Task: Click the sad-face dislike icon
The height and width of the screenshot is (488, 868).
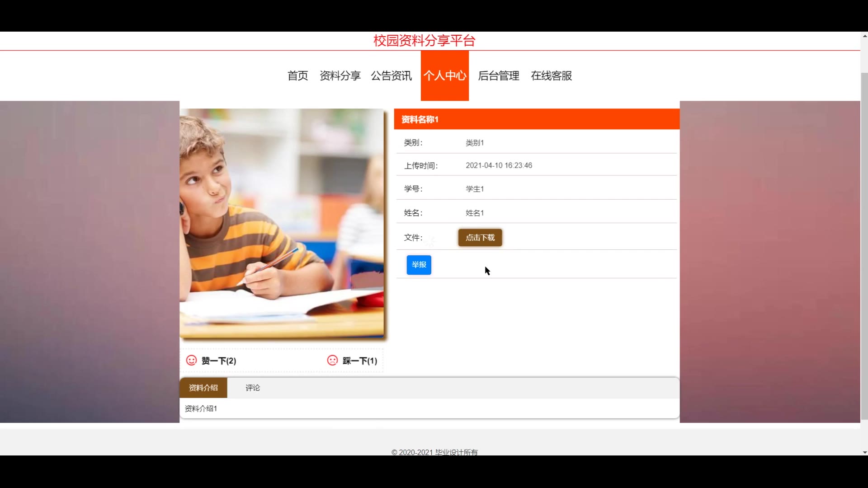Action: click(332, 360)
